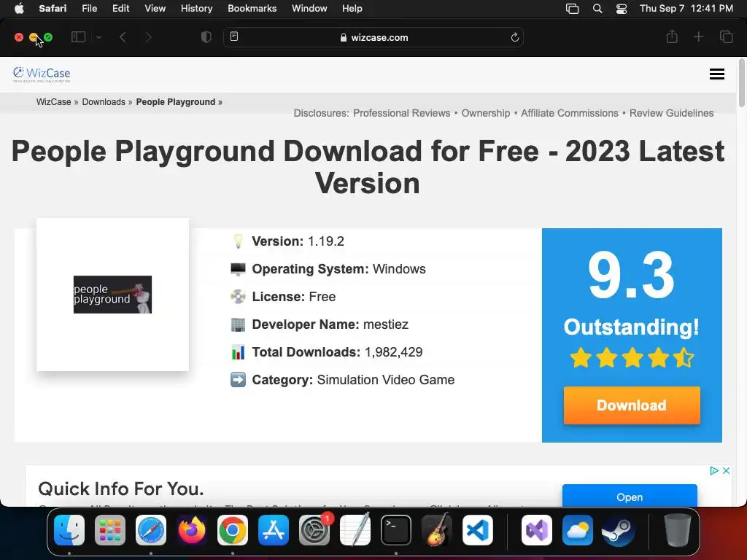This screenshot has width=747, height=560.
Task: Click the Safari sidebar toggle icon
Action: (78, 37)
